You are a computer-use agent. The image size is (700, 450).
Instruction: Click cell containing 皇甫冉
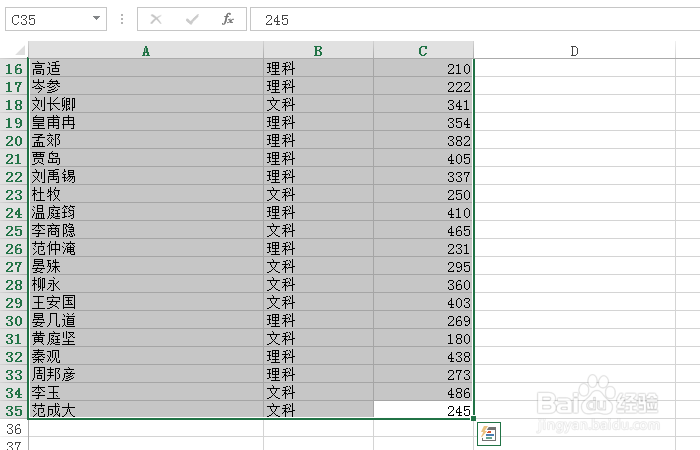click(x=146, y=122)
